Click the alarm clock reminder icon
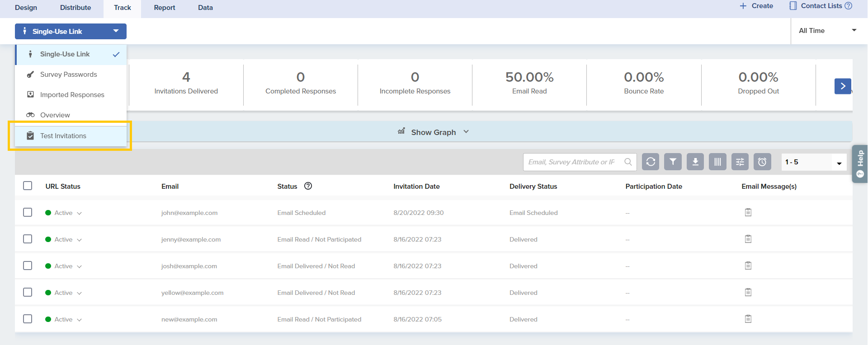868x345 pixels. [762, 162]
